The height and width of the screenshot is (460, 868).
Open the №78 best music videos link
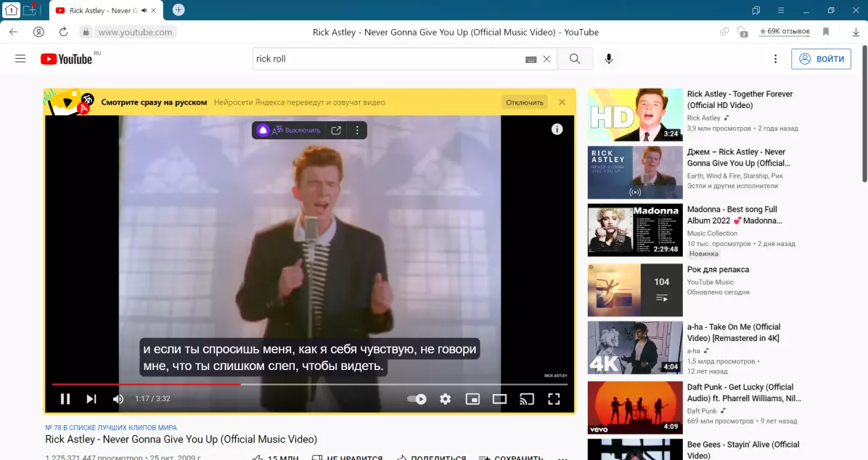(x=111, y=427)
